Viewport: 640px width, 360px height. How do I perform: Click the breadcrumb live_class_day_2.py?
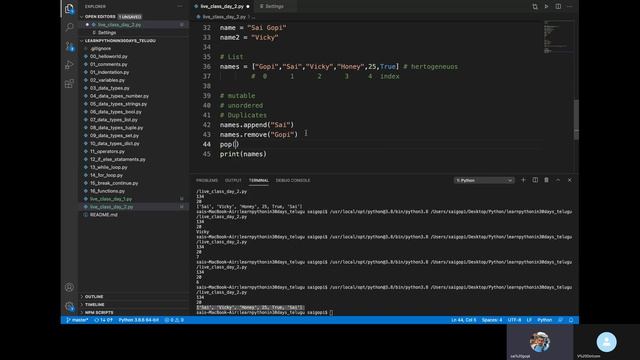pyautogui.click(x=224, y=17)
